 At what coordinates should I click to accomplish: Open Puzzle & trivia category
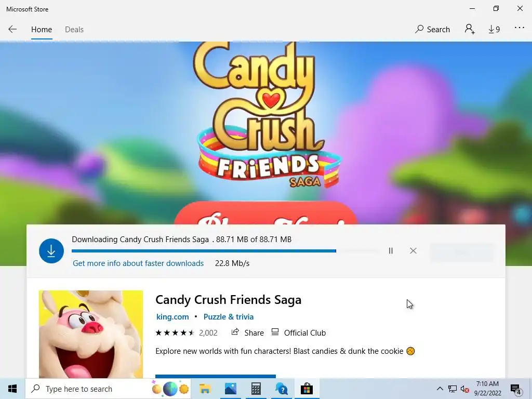coord(229,316)
